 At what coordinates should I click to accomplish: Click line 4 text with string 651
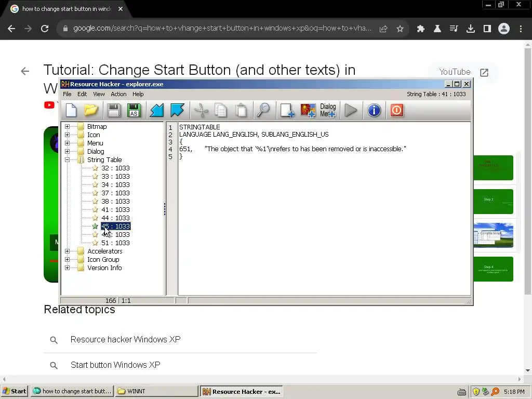pos(292,149)
